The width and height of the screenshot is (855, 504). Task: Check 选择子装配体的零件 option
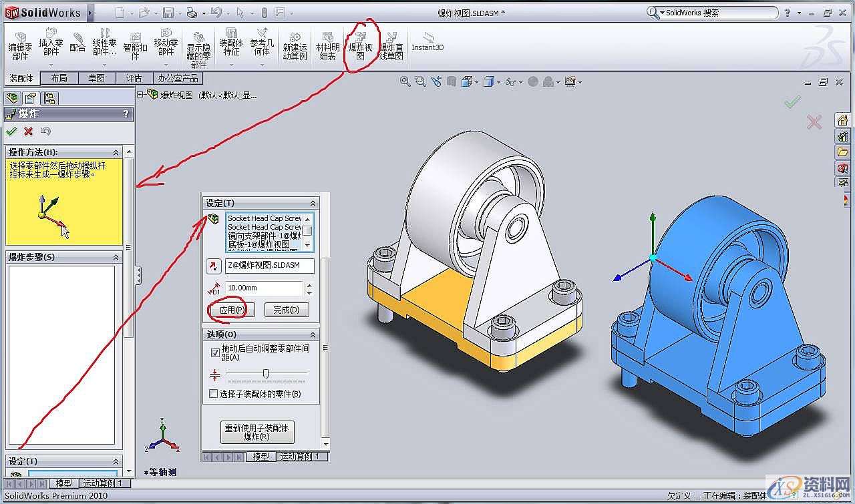coord(215,395)
